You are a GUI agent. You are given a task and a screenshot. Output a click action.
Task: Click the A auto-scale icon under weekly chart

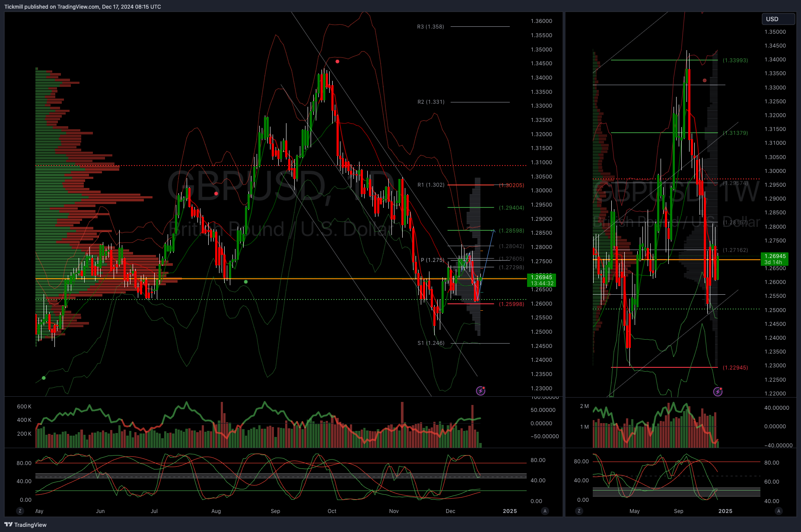coord(779,511)
